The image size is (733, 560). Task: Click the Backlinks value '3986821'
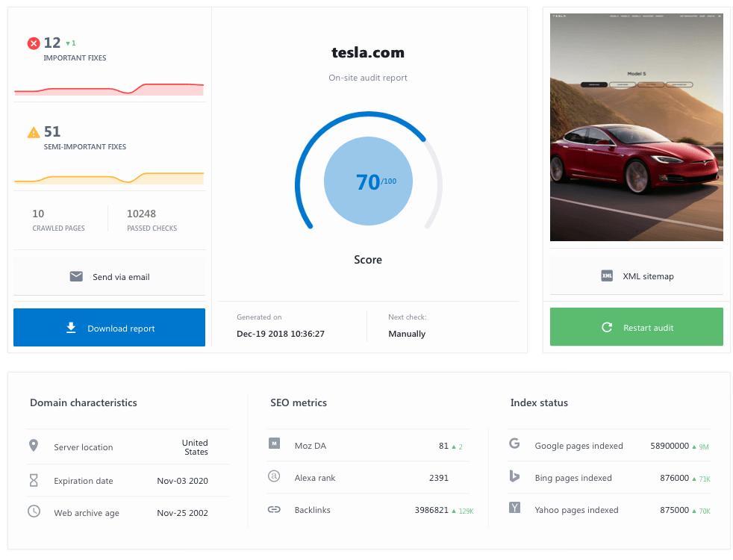(x=431, y=510)
